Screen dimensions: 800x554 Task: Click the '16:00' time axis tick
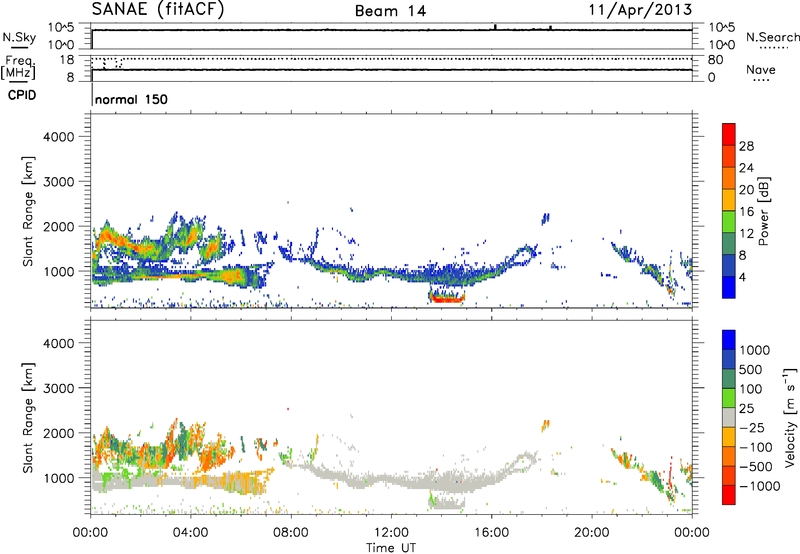coord(491,533)
